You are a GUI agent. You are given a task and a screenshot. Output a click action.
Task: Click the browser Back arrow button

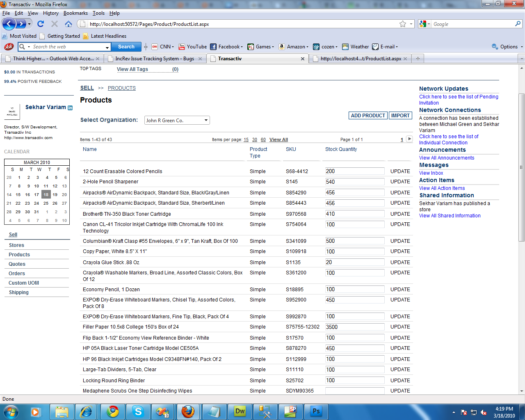pos(9,24)
